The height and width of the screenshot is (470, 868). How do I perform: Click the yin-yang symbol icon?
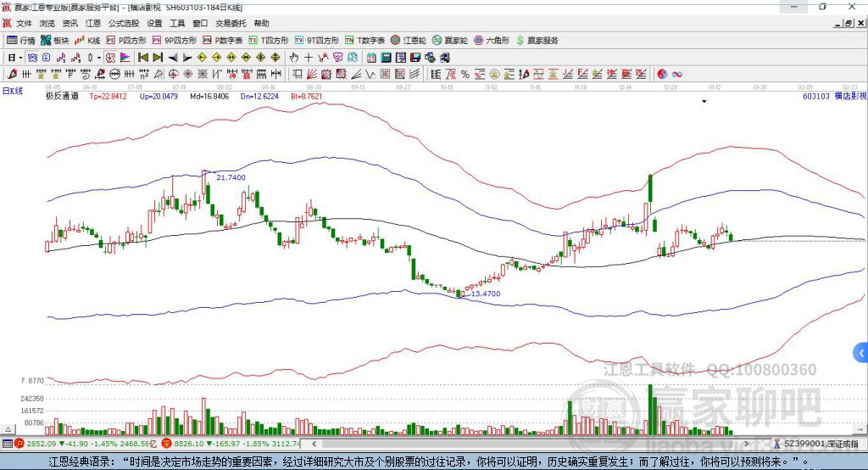(662, 75)
